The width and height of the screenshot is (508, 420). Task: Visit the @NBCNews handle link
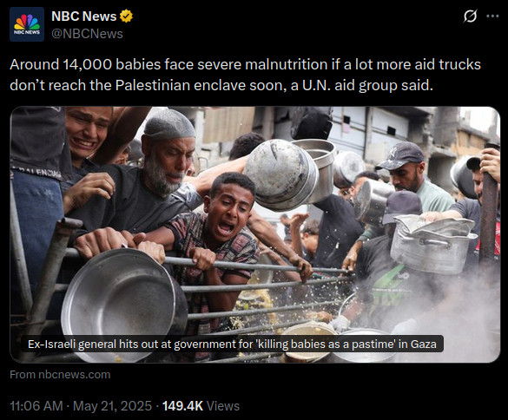coord(87,34)
